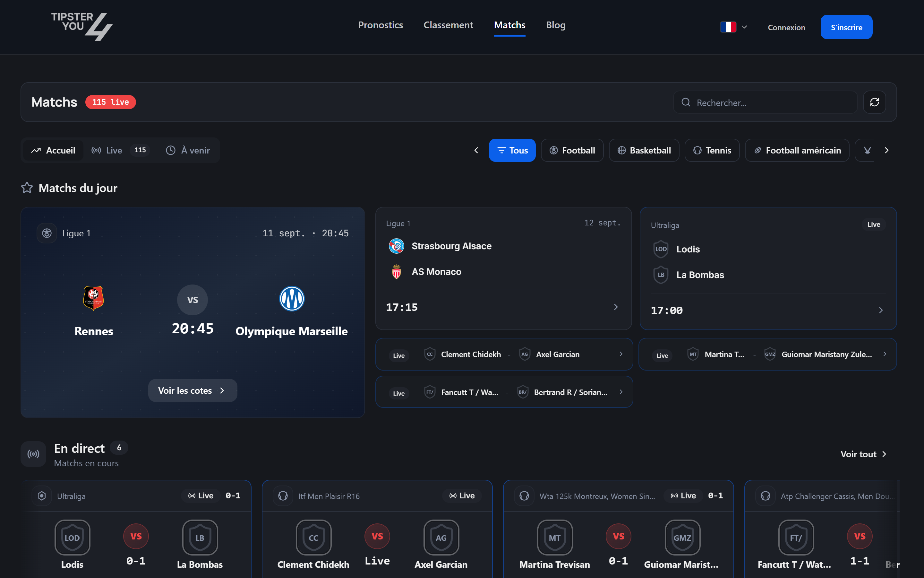The width and height of the screenshot is (924, 578).
Task: Click the search magnifier icon
Action: [686, 102]
